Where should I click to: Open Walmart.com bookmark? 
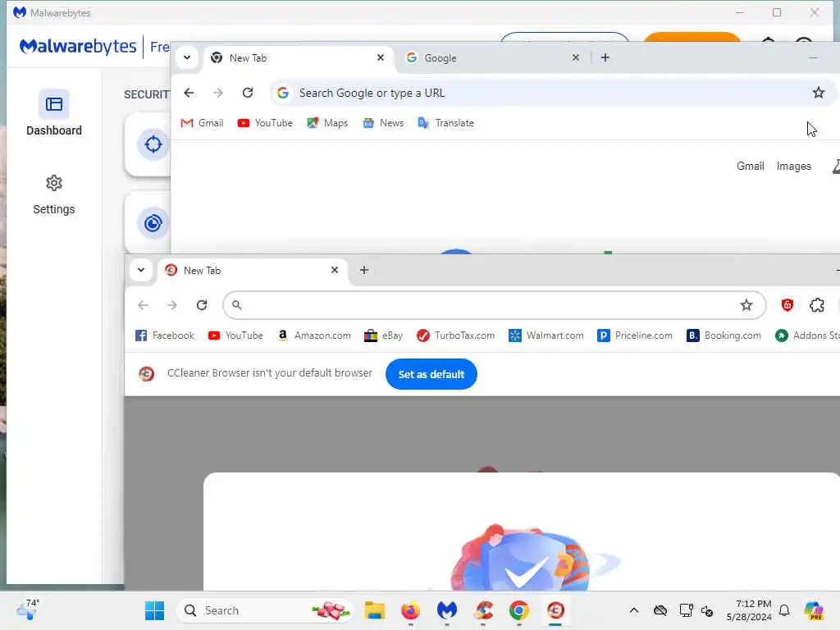point(546,336)
